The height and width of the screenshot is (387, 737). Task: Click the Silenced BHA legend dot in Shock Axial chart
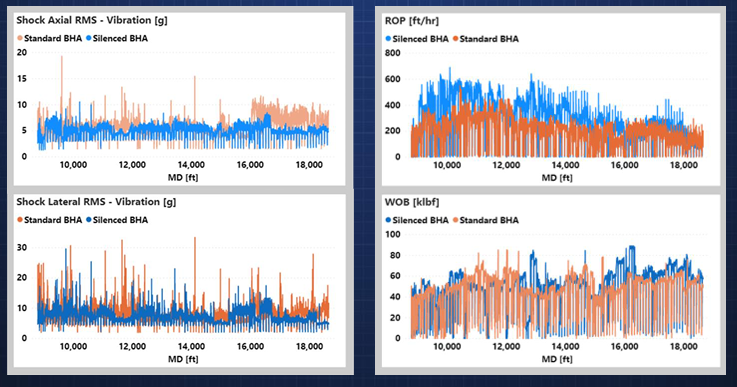[88, 39]
